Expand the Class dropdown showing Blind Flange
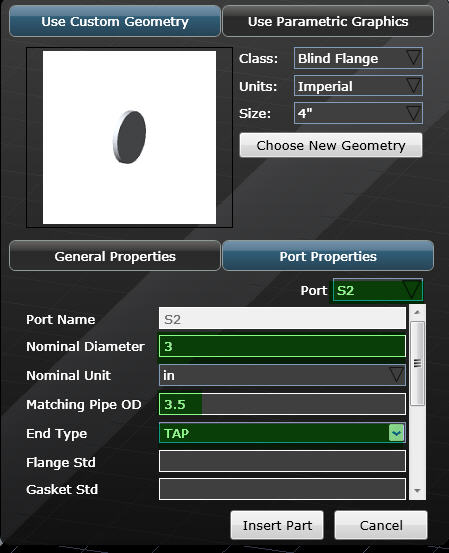 [x=358, y=58]
